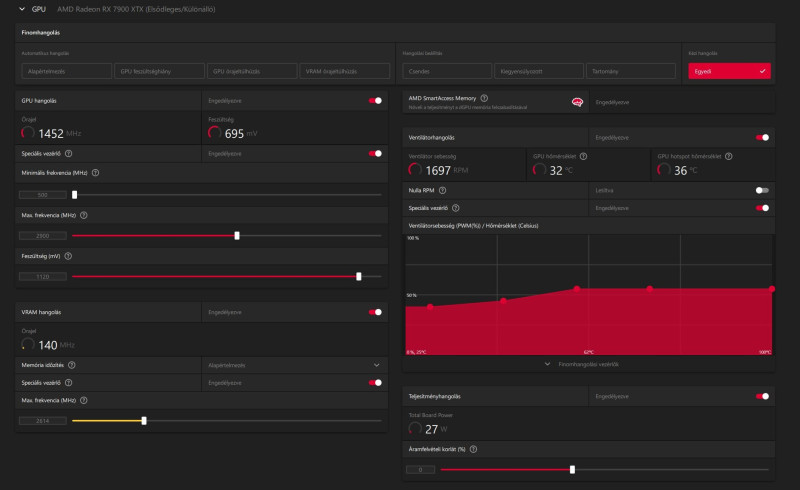The image size is (800, 490).
Task: Click the Total Board Power gauge icon
Action: [415, 428]
